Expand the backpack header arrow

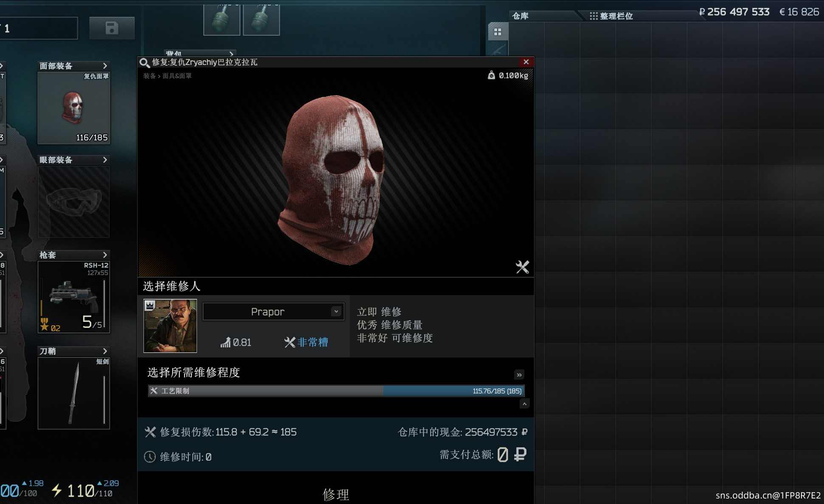tap(231, 53)
